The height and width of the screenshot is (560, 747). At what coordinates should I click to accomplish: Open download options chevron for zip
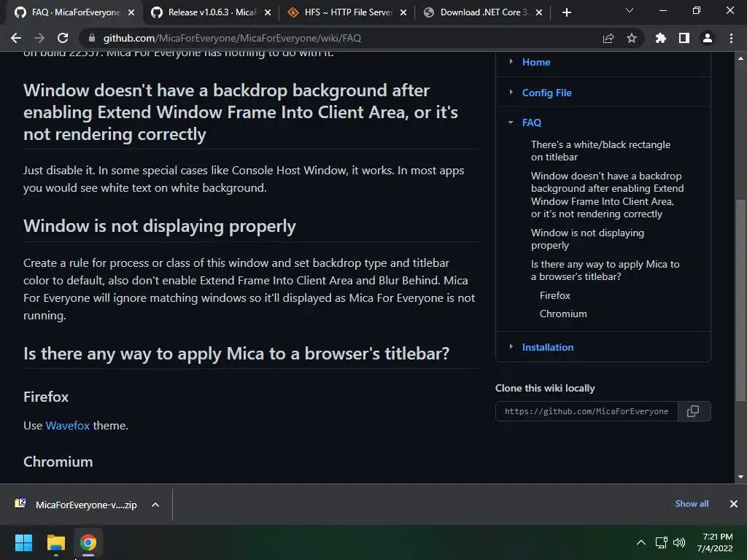tap(155, 505)
